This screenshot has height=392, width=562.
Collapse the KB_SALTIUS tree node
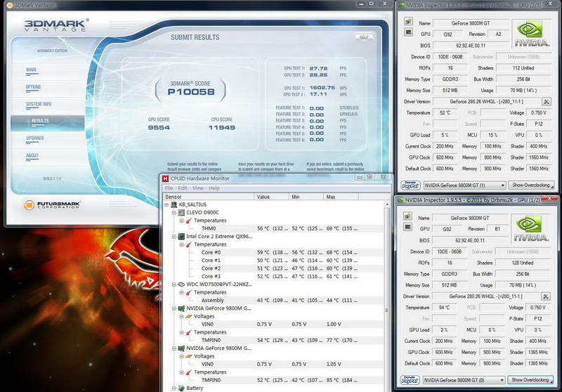[166, 204]
